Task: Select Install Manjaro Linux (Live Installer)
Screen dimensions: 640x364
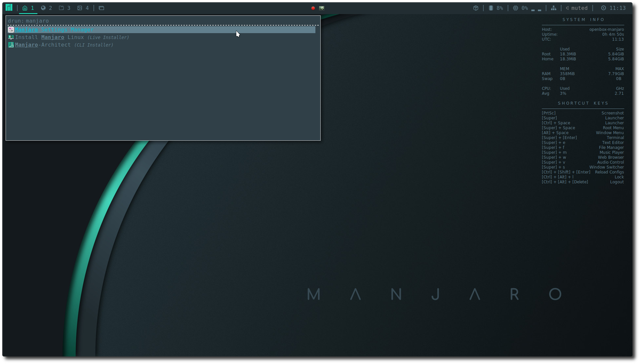Action: [162, 37]
